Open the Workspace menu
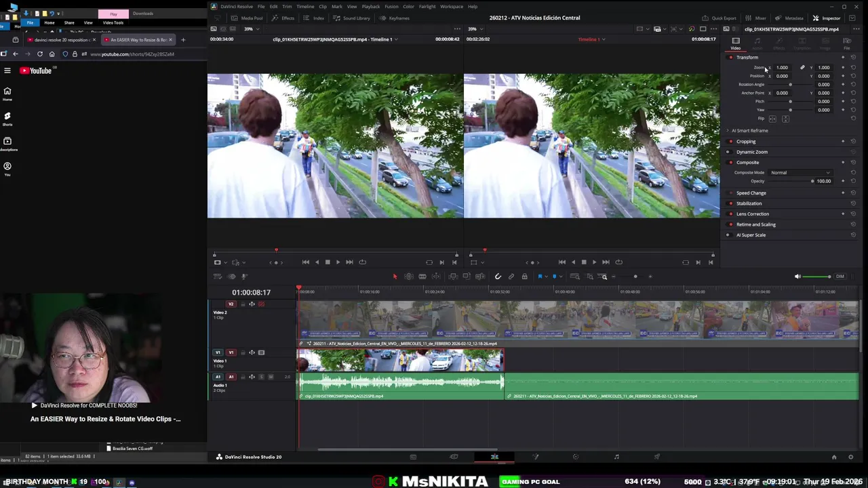The width and height of the screenshot is (868, 488). 452,7
